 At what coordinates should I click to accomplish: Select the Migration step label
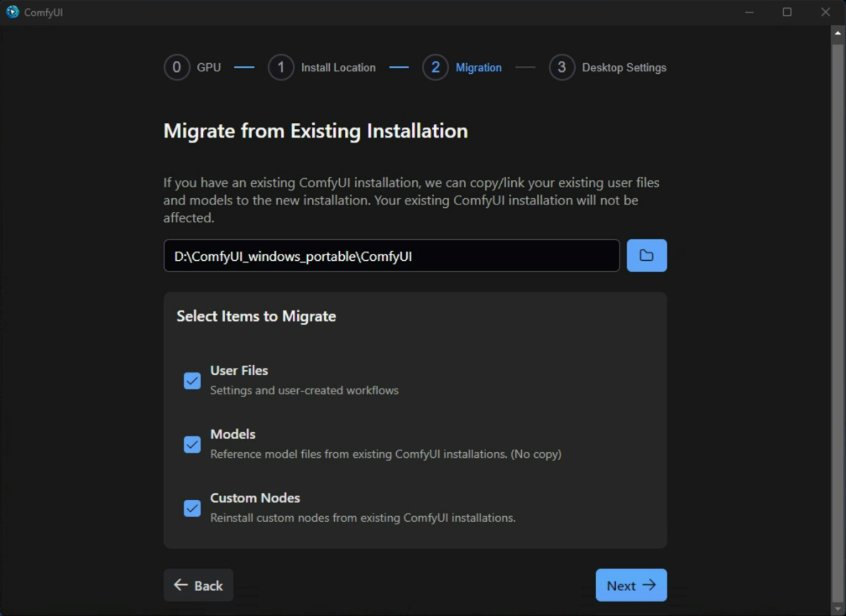tap(479, 67)
